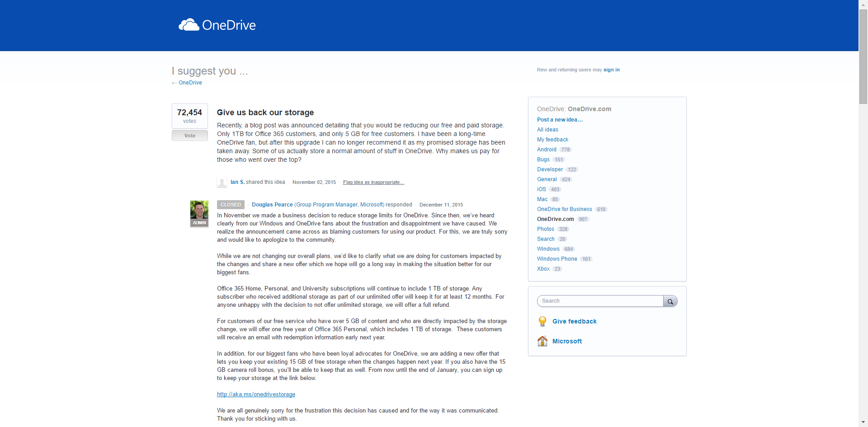The height and width of the screenshot is (427, 868).
Task: Click the vertical scrollbar thumb
Action: [863, 56]
